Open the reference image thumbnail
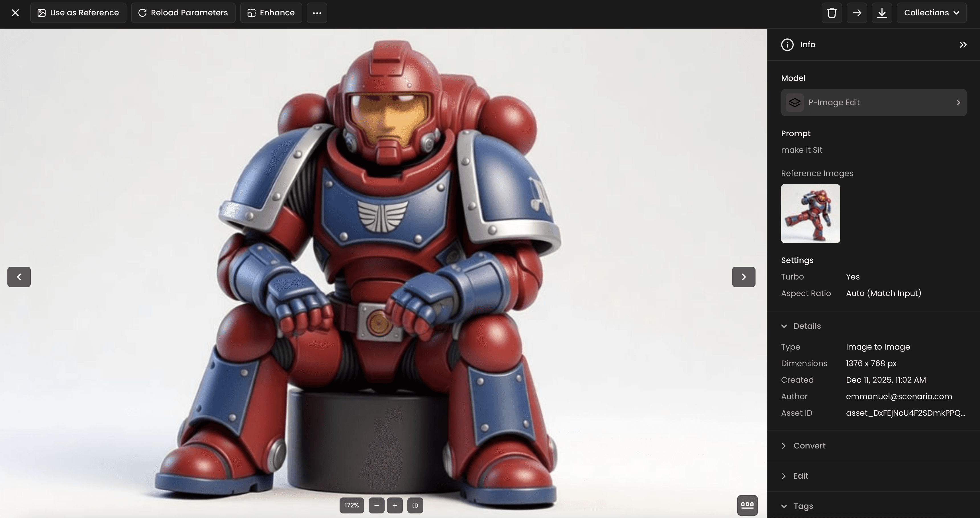 pos(810,213)
